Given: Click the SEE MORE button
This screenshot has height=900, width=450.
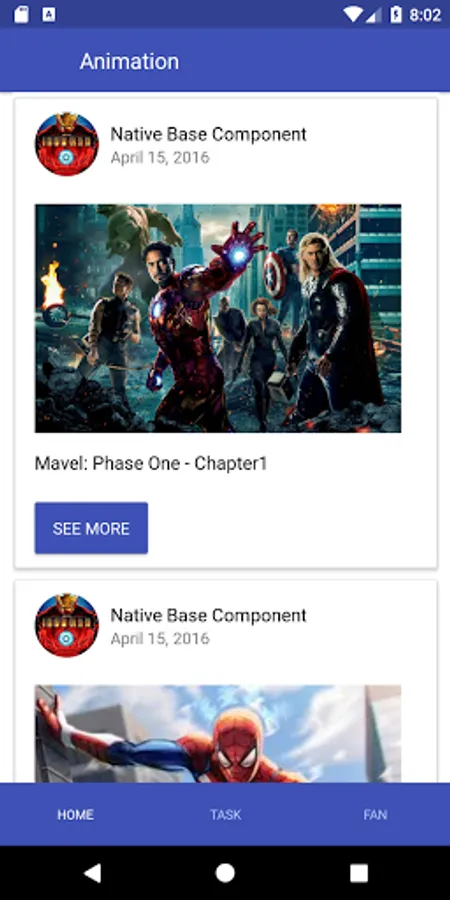Looking at the screenshot, I should 91,528.
